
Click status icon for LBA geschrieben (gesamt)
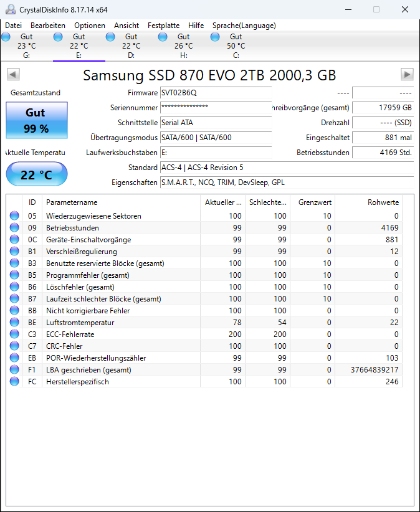click(14, 369)
